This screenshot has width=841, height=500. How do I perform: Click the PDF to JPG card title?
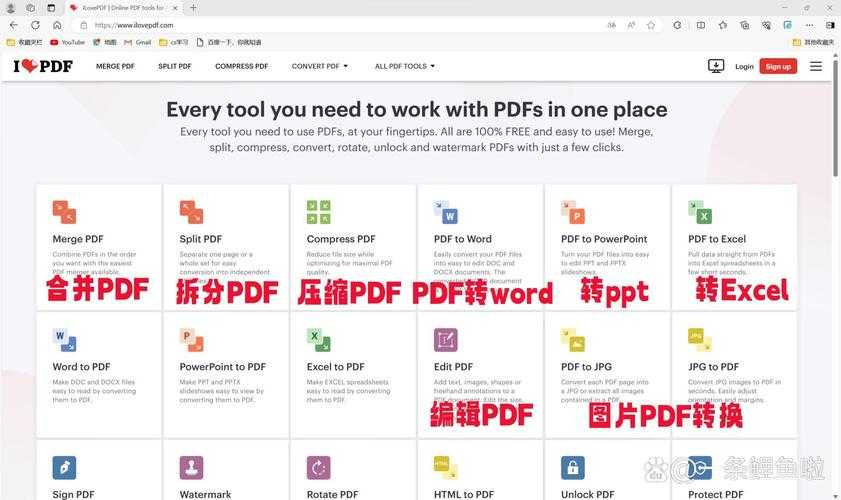coord(586,367)
